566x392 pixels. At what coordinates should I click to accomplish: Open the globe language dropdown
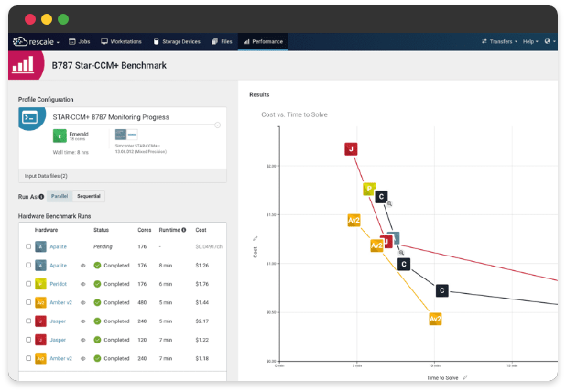coord(550,41)
